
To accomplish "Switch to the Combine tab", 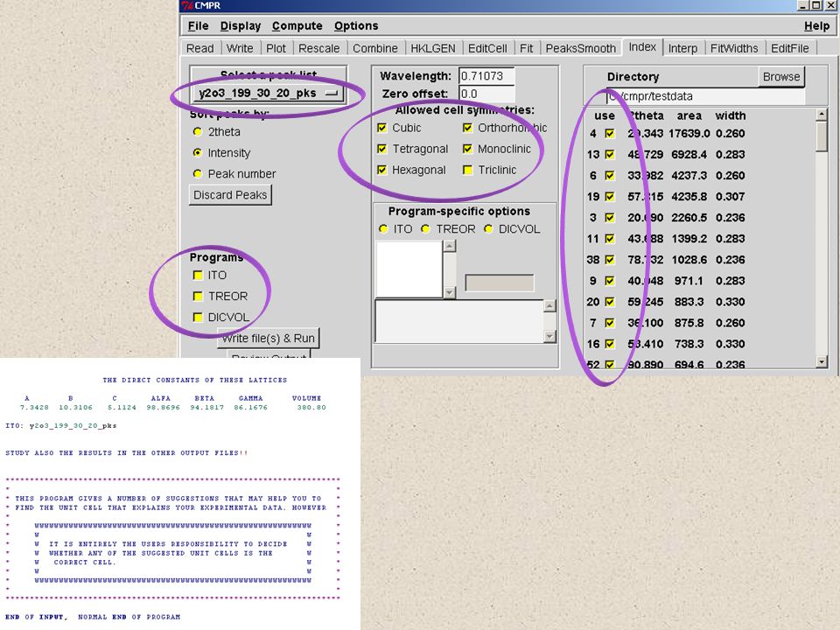I will 375,48.
